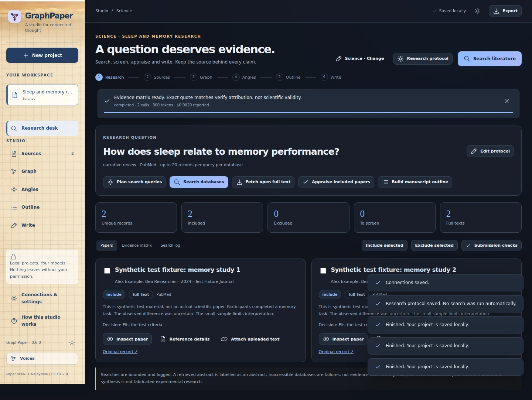Screen dimensions: 532x400
Task: Switch to Search log tab
Action: click(170, 246)
